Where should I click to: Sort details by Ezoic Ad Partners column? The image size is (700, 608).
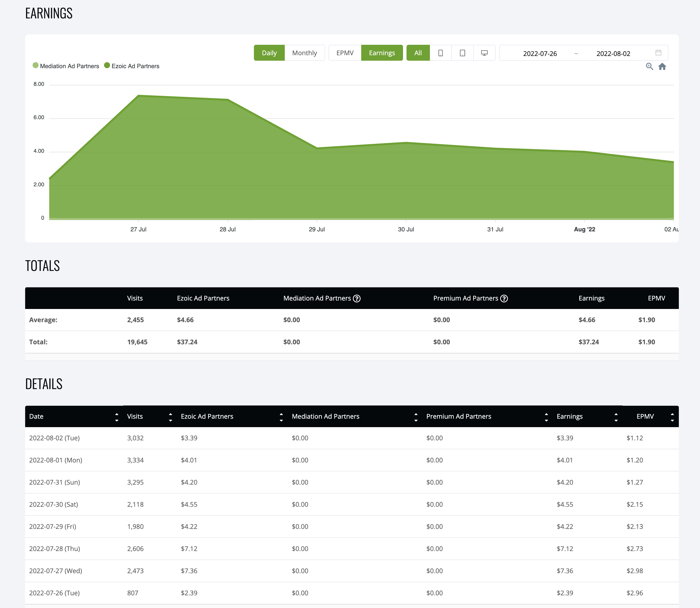pos(232,417)
